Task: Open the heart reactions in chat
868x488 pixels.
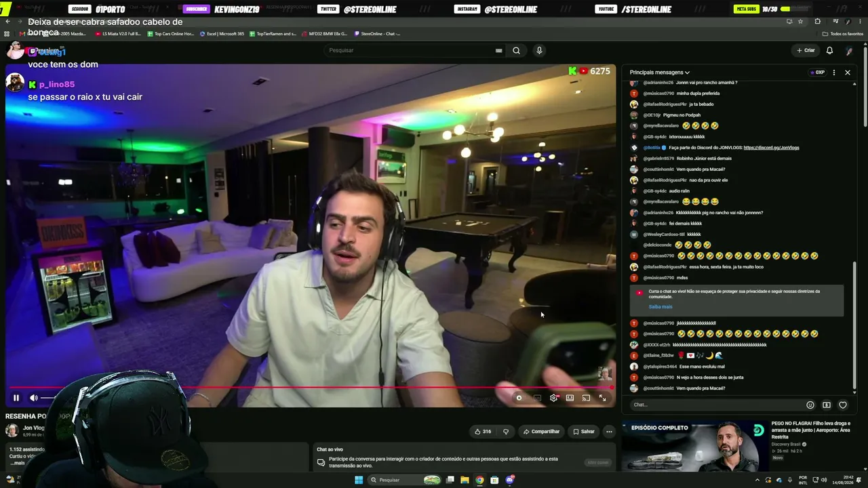Action: (x=843, y=405)
